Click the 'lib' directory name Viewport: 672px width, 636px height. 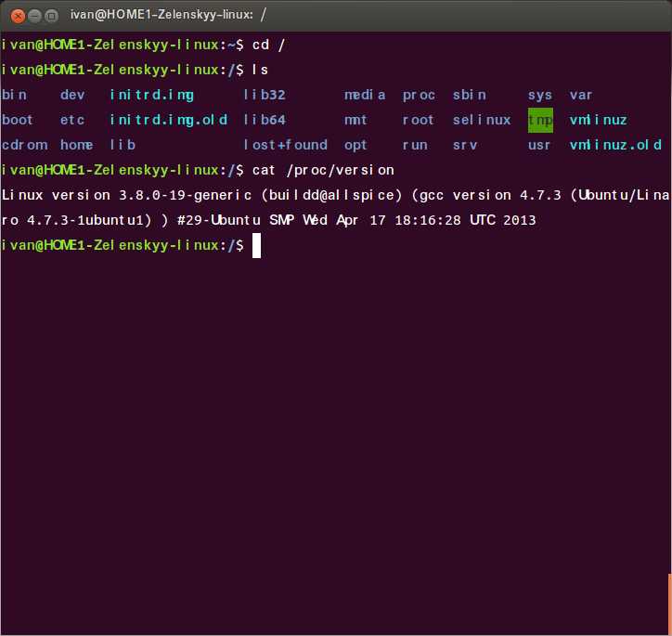click(x=123, y=145)
